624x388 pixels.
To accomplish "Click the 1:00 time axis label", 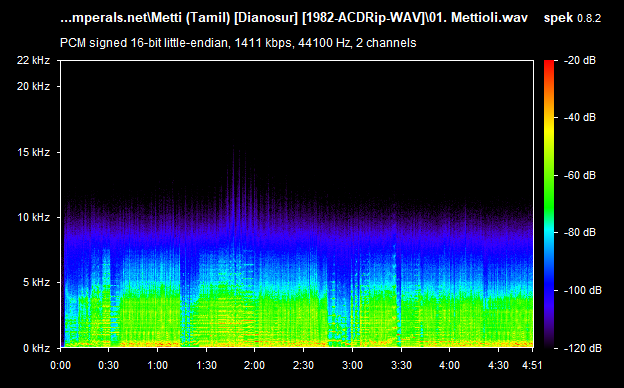I will point(158,365).
